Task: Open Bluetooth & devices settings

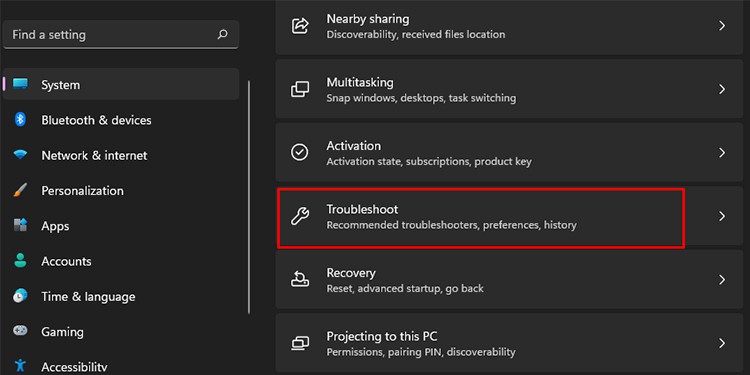Action: (x=96, y=120)
